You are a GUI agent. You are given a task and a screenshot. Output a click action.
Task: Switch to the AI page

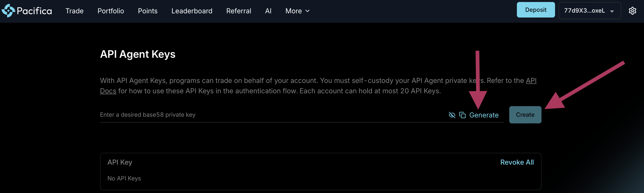pos(268,11)
